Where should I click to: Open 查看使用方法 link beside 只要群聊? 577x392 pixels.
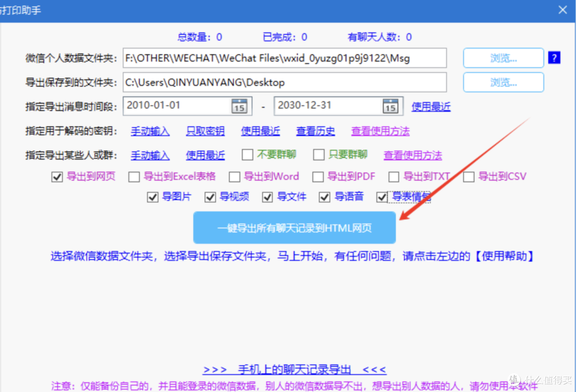point(412,155)
